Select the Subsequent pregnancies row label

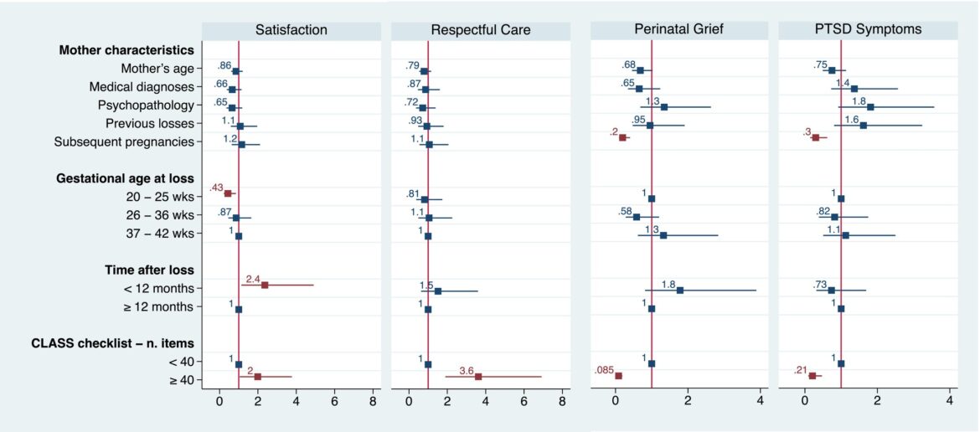tap(123, 141)
